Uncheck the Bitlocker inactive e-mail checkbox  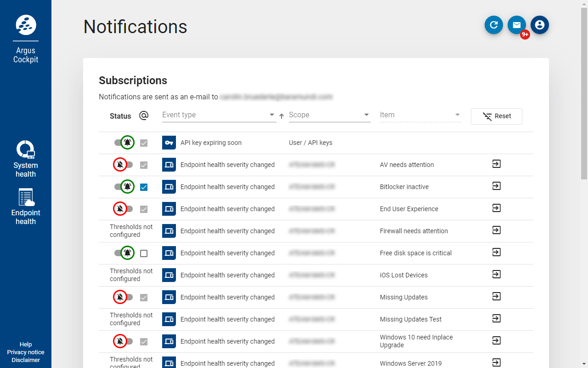pyautogui.click(x=144, y=187)
